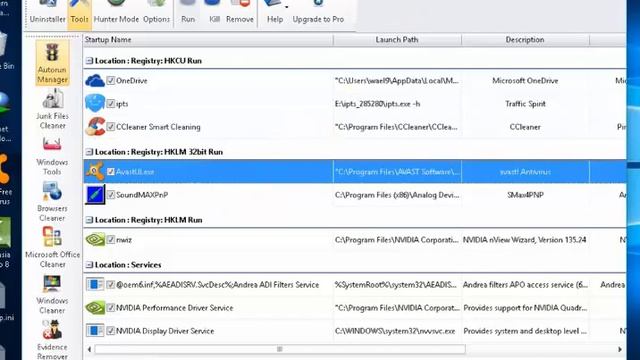
Task: Select the nwiz launch path cell
Action: pos(397,240)
